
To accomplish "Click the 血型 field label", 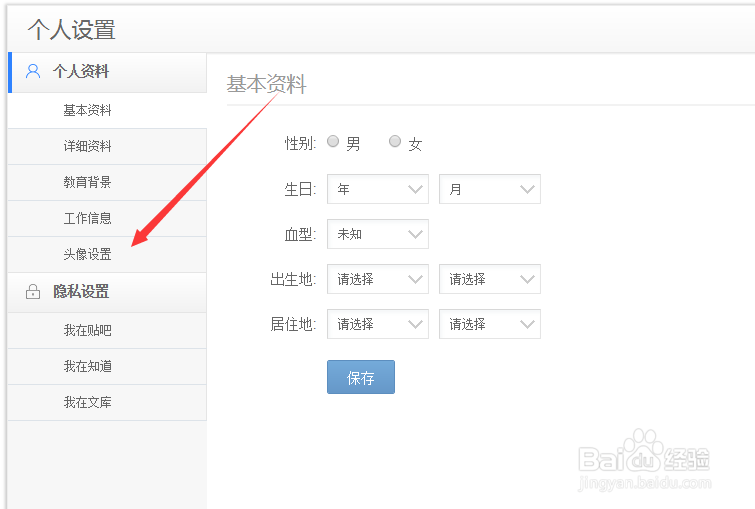I will coord(300,234).
